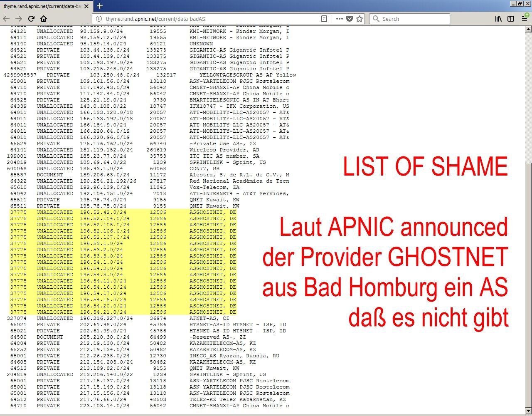
Task: Toggle reader view in address bar
Action: pyautogui.click(x=324, y=19)
